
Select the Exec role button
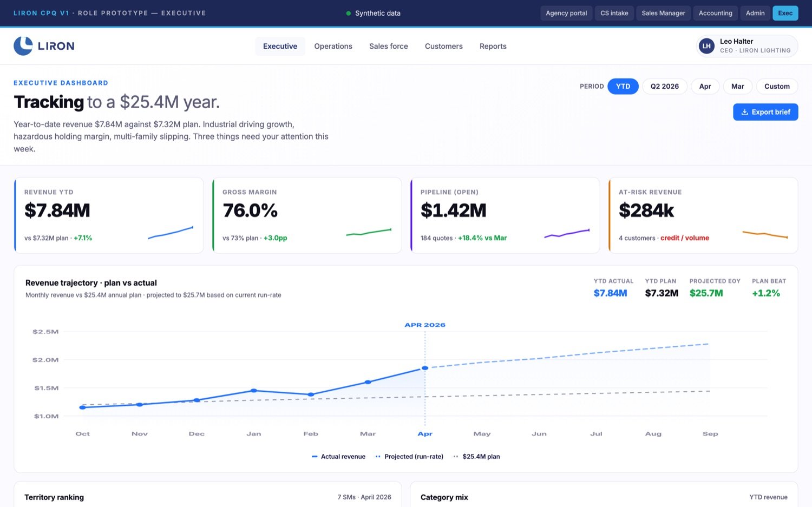[x=785, y=13]
